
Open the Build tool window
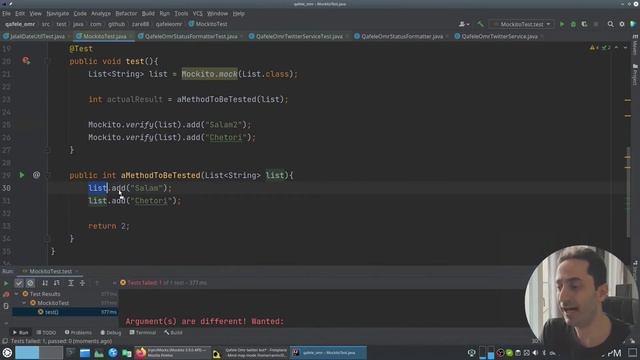click(173, 333)
